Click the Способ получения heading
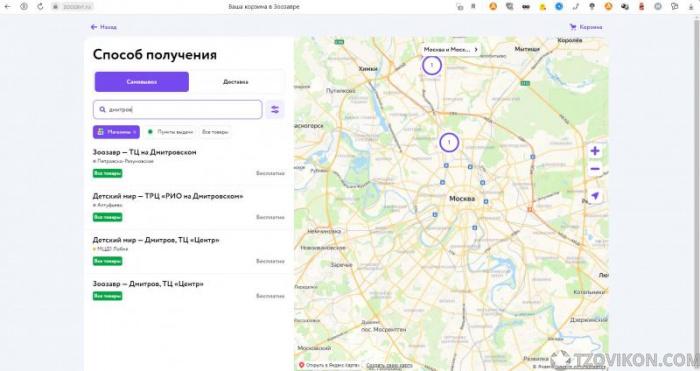Viewport: 700px width, 371px height. click(155, 55)
